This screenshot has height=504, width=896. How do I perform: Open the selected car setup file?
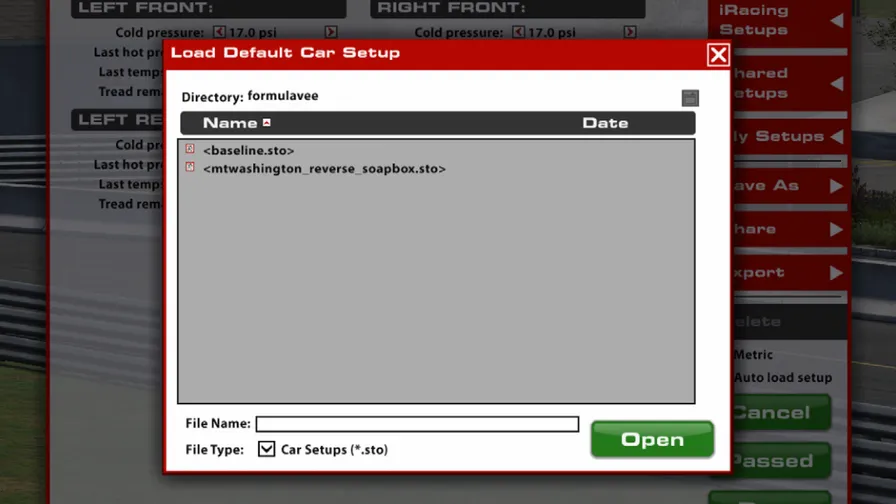[x=652, y=439]
